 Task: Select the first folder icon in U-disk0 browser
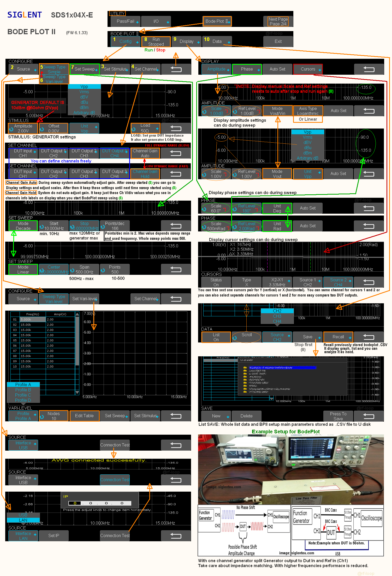coord(245,368)
